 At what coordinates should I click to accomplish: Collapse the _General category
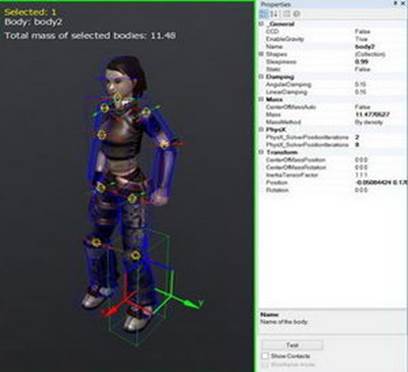coord(262,24)
